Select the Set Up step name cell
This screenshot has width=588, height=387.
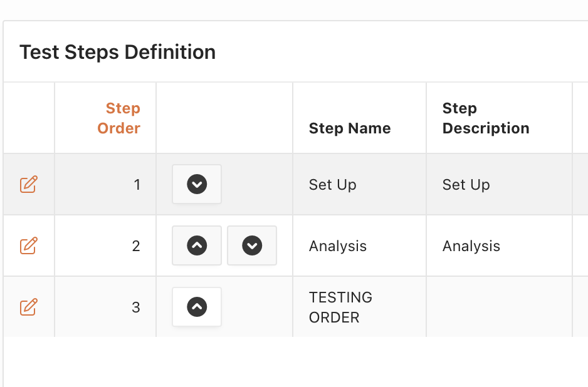[x=332, y=185]
